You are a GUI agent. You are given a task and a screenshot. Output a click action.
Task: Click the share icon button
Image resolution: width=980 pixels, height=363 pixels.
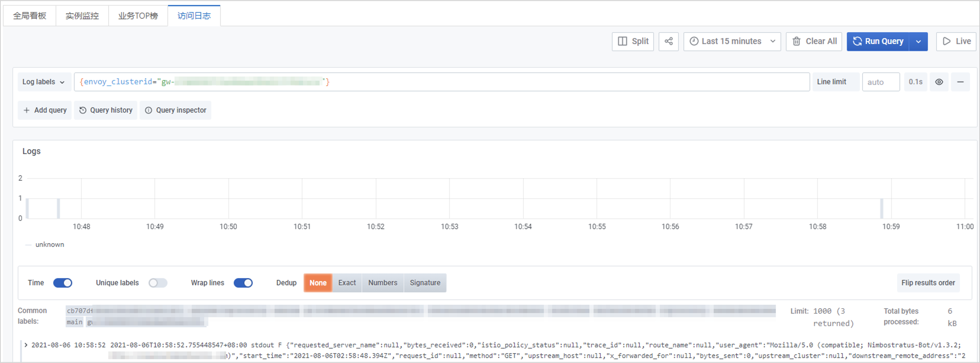[x=668, y=41]
